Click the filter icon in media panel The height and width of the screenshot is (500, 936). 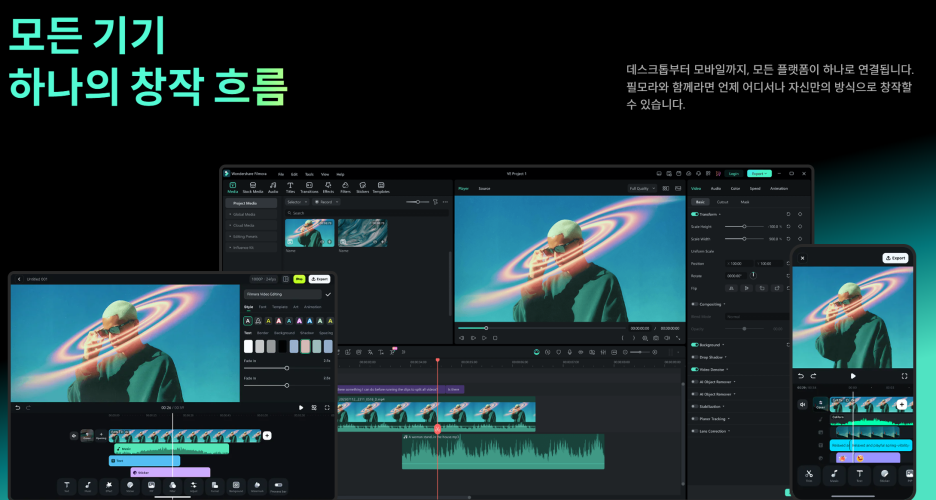[x=435, y=202]
